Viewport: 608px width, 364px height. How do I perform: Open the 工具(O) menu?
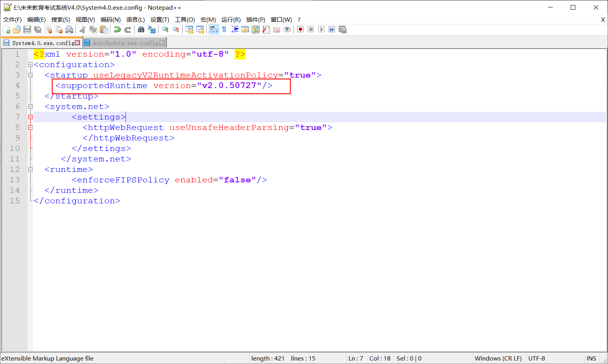(185, 19)
